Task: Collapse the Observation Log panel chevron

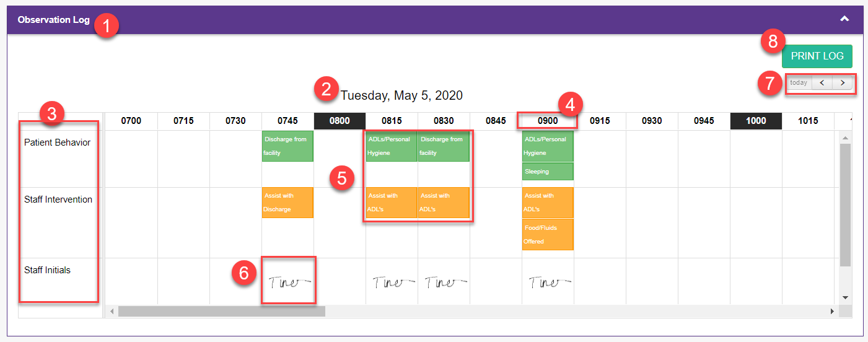Action: pyautogui.click(x=844, y=19)
